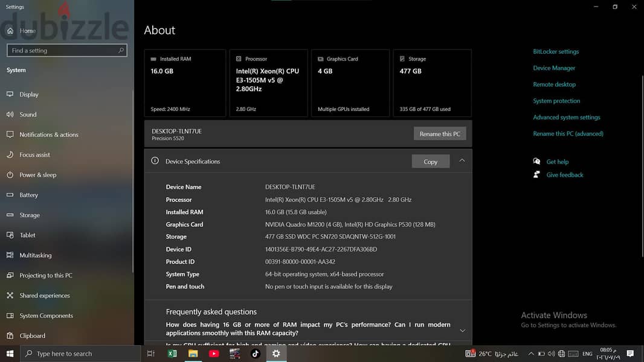Open YouTube from the taskbar
Image resolution: width=644 pixels, height=362 pixels.
pos(214,354)
